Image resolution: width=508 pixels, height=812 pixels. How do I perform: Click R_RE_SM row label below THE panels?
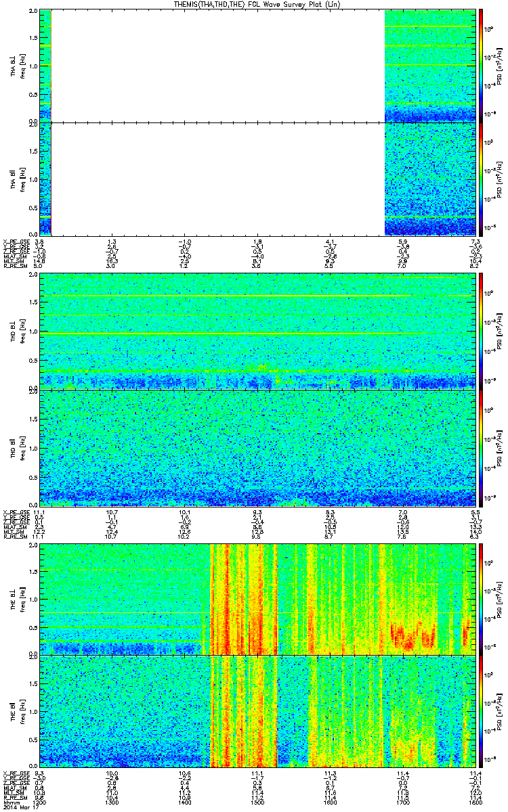(15, 798)
